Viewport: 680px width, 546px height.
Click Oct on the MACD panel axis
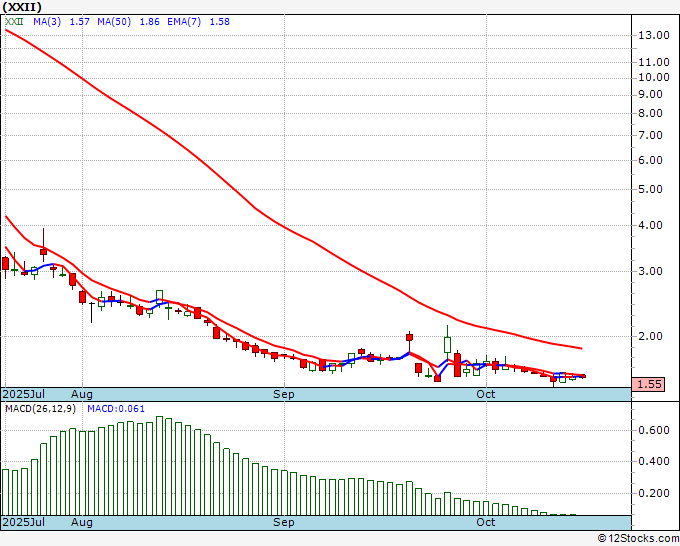(x=486, y=522)
